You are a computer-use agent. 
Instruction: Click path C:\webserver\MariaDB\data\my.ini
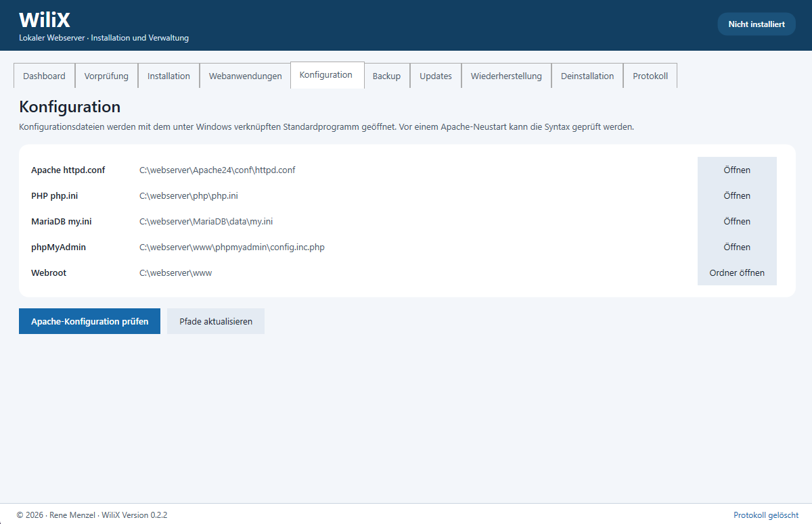(206, 221)
